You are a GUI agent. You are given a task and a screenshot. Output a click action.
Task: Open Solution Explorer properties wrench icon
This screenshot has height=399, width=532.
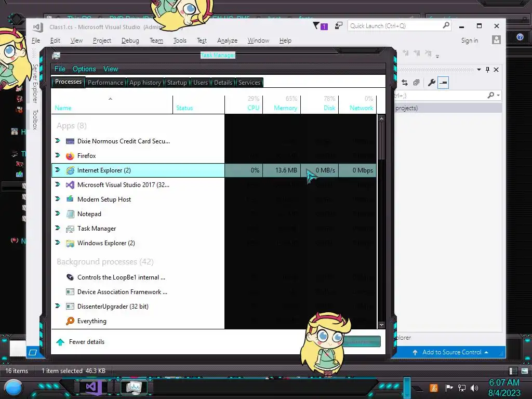coord(431,83)
